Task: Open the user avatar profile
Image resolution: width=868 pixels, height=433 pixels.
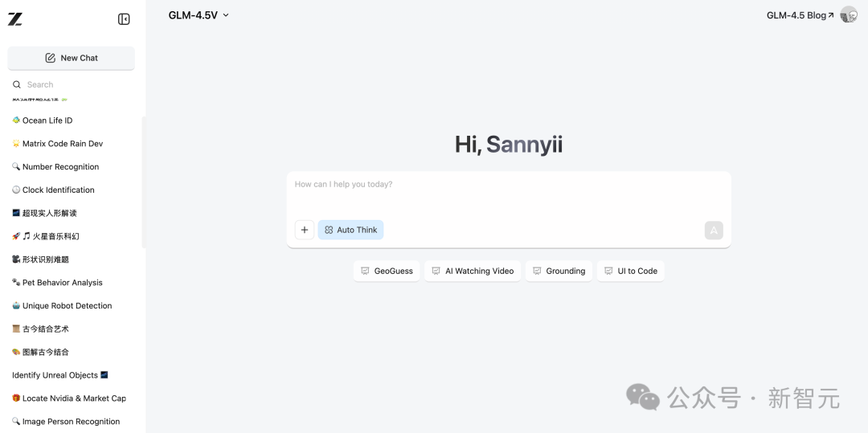Action: (848, 15)
